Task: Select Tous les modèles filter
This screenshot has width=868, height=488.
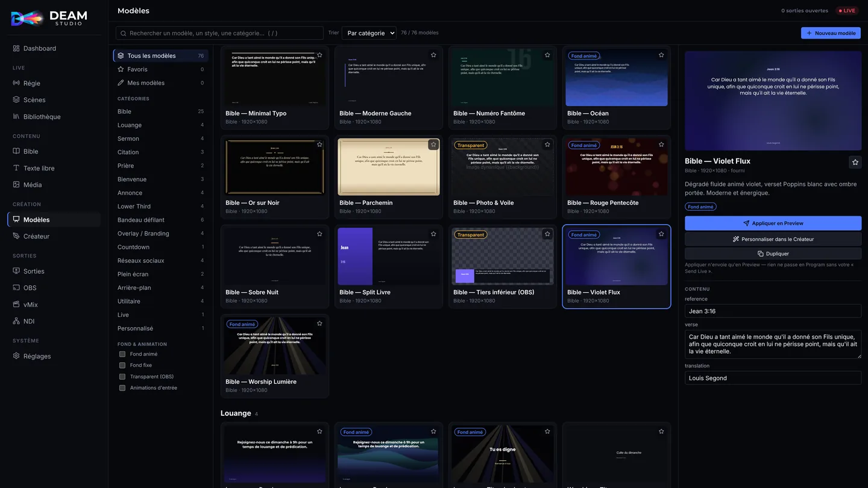Action: (x=161, y=56)
